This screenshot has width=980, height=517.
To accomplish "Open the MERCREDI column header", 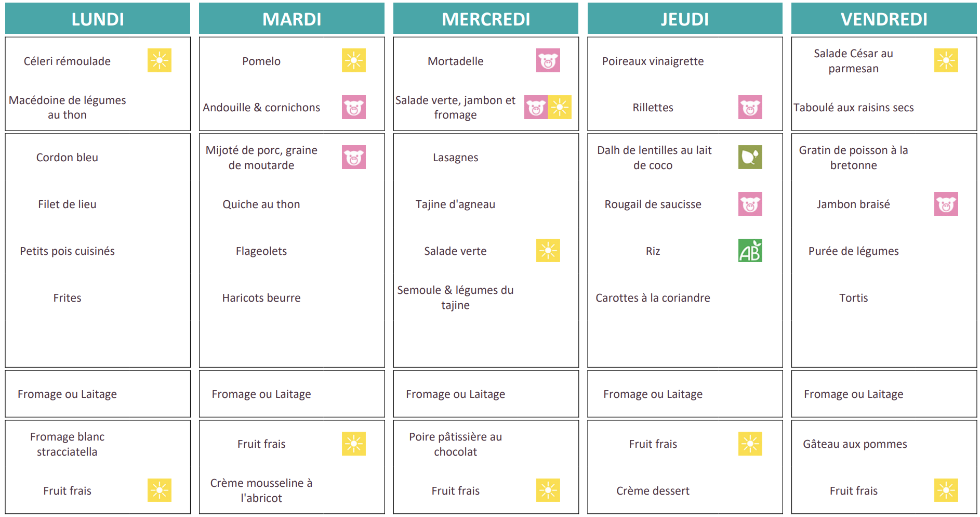I will [485, 19].
